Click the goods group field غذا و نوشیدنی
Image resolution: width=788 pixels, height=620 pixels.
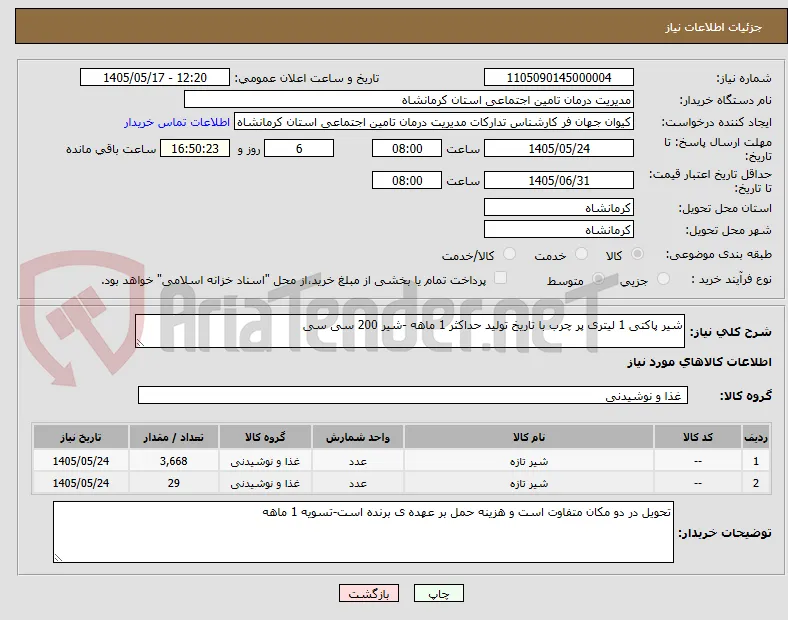[x=413, y=395]
